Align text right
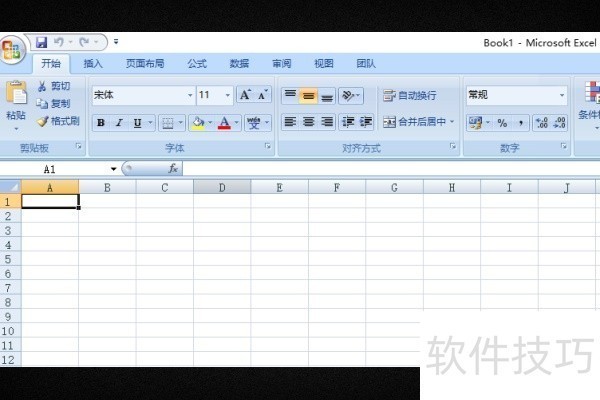 click(327, 122)
